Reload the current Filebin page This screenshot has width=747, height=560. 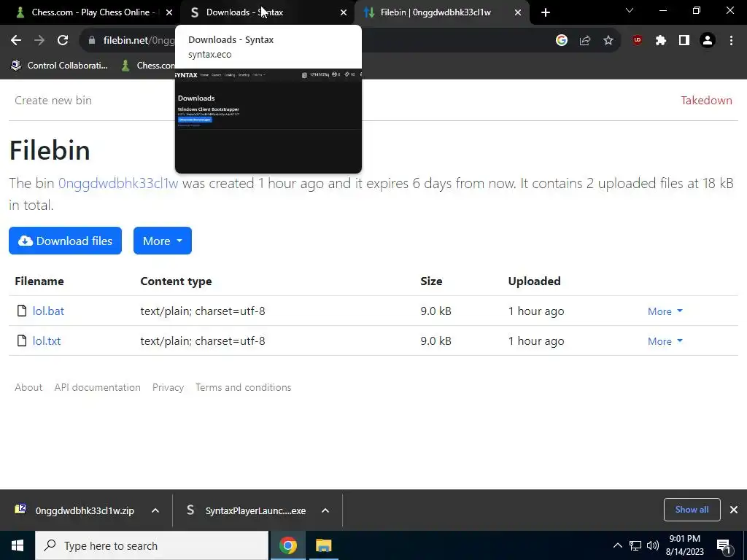[63, 41]
